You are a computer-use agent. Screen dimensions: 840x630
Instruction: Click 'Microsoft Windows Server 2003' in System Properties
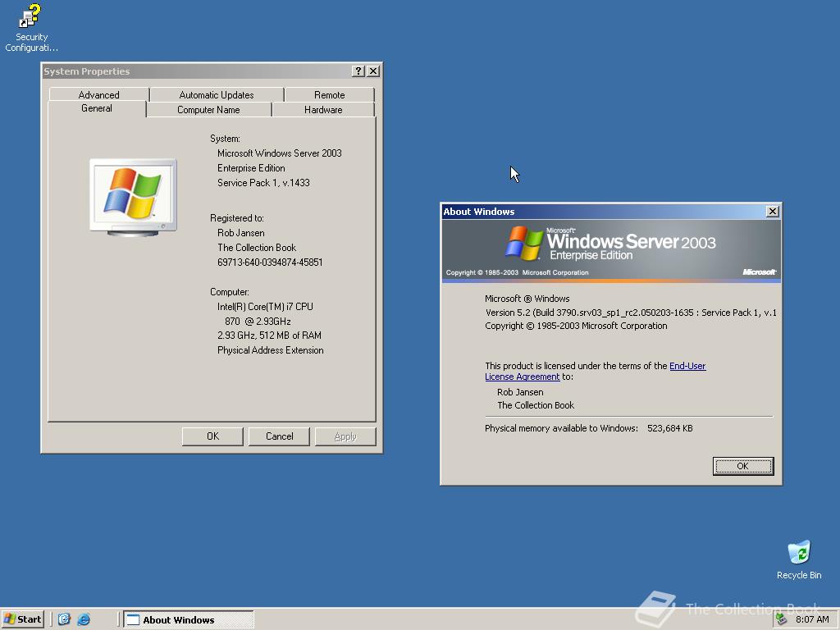coord(279,153)
